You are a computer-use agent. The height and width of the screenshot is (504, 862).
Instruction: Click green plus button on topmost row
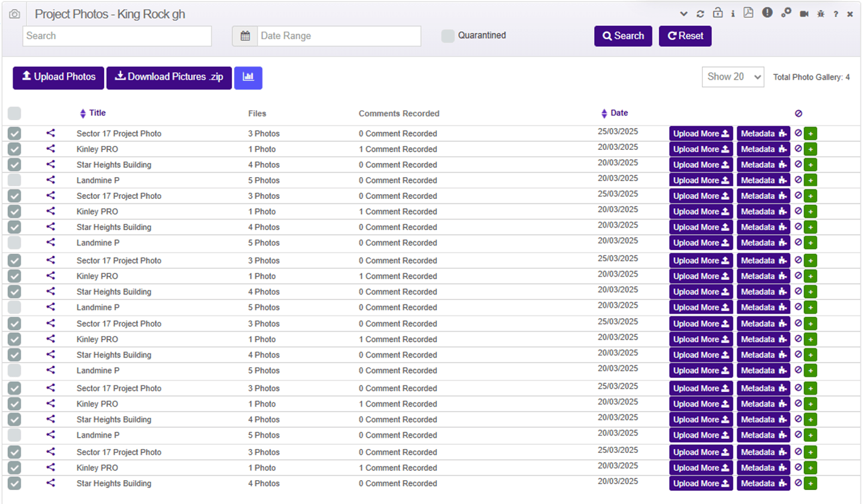click(810, 134)
